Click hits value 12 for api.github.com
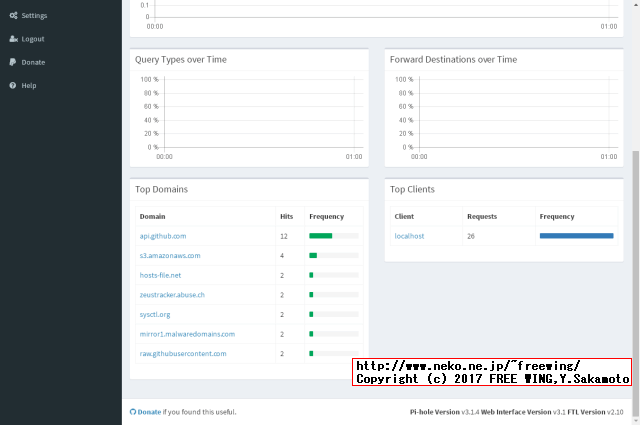640x425 pixels. click(x=284, y=236)
